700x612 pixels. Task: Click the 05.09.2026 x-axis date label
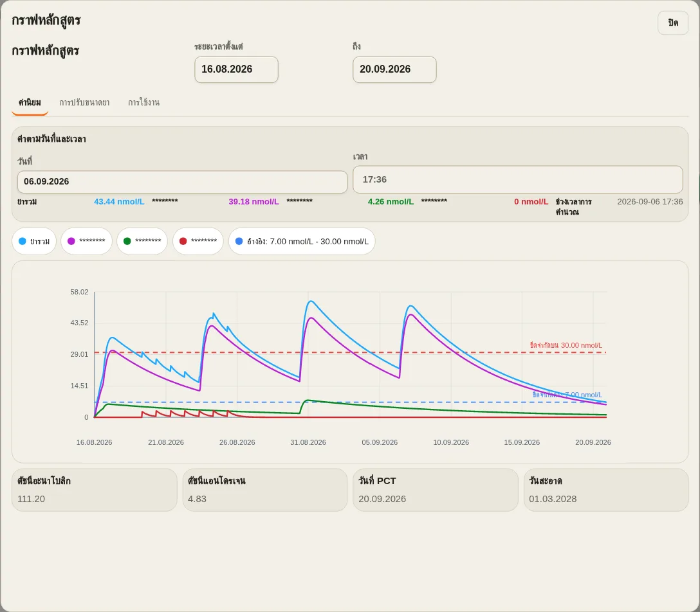380,442
